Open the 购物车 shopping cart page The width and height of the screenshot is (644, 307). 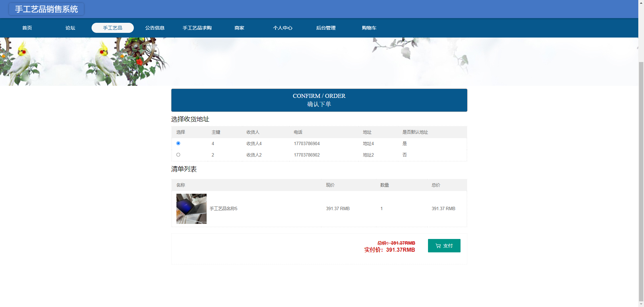pos(369,28)
